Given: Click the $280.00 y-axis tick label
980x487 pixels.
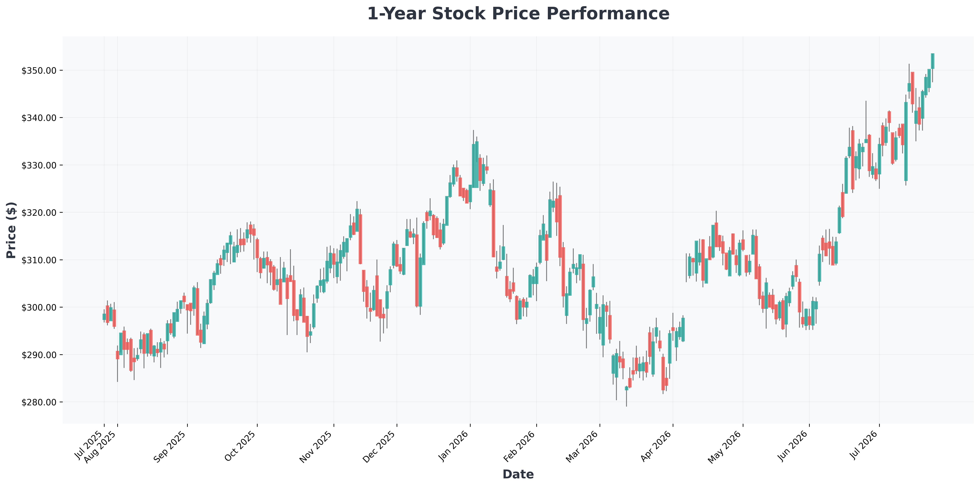Looking at the screenshot, I should [39, 402].
